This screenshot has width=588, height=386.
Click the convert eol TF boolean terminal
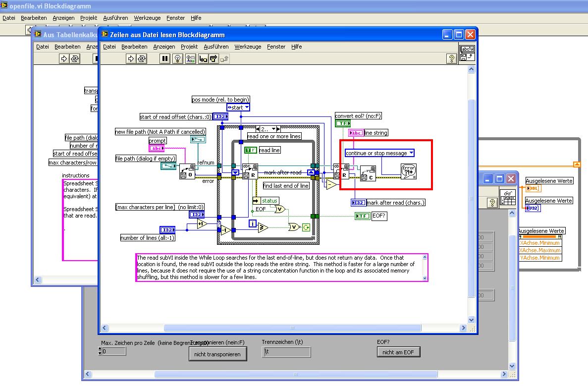click(343, 123)
